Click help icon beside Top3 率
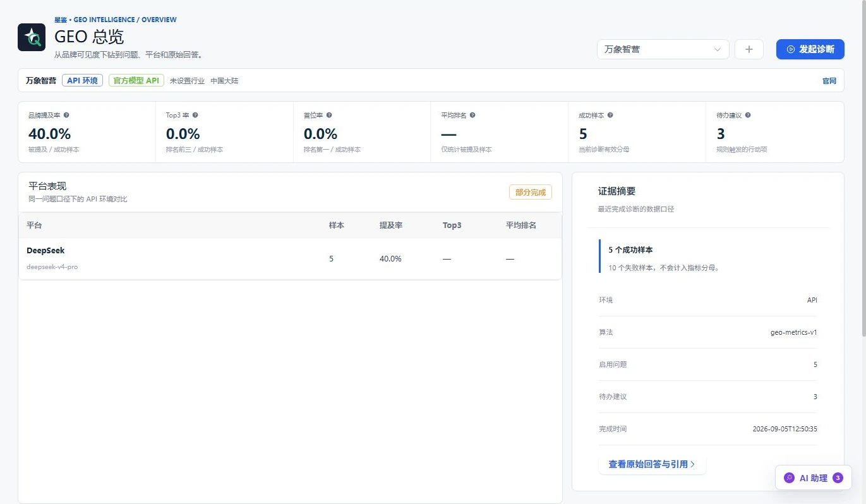866x504 pixels. pos(195,116)
